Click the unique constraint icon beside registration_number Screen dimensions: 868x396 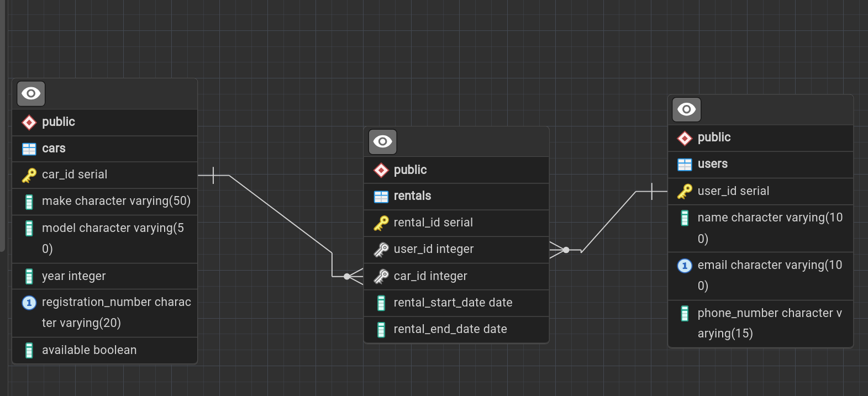click(29, 303)
